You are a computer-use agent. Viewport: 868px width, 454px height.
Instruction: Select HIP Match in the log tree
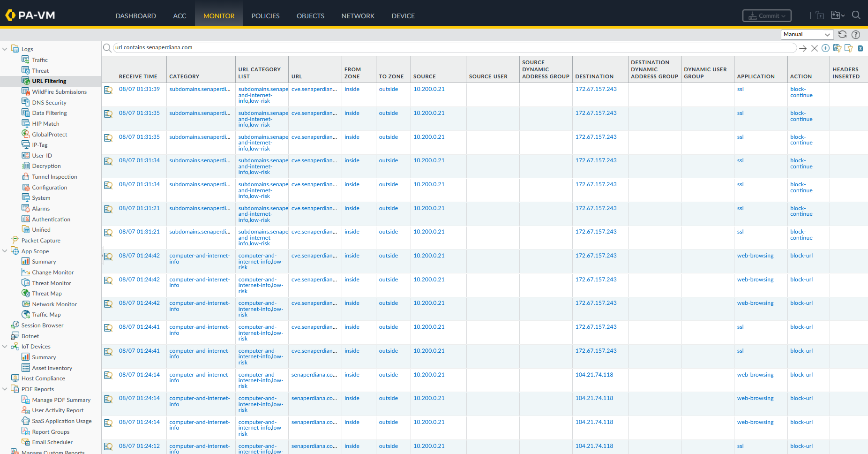click(x=46, y=124)
